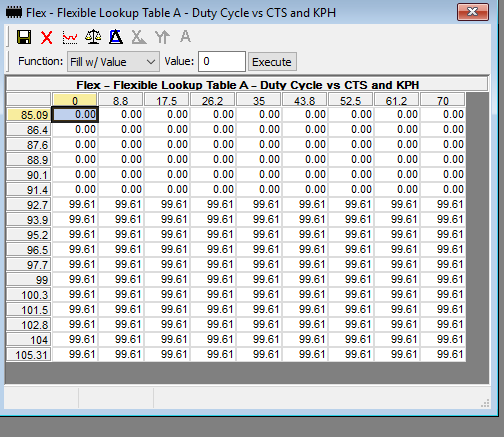The image size is (504, 437).
Task: Close the Flex lookup table window
Action: [473, 12]
